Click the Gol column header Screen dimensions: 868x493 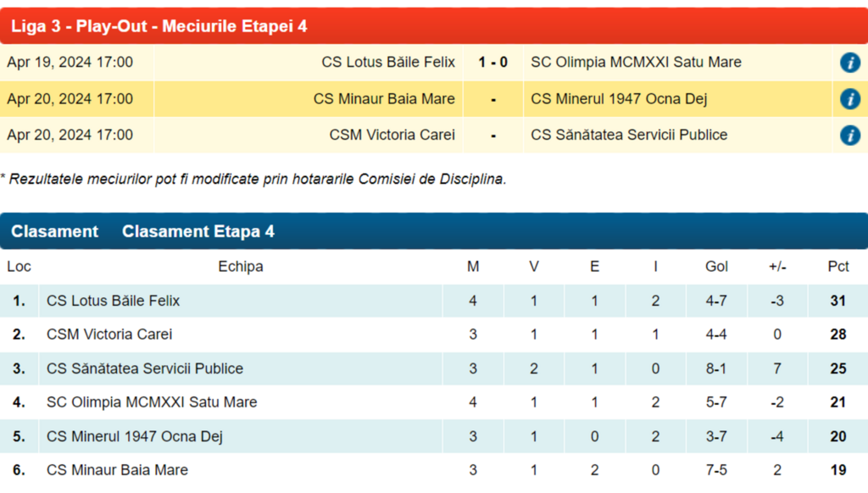716,267
